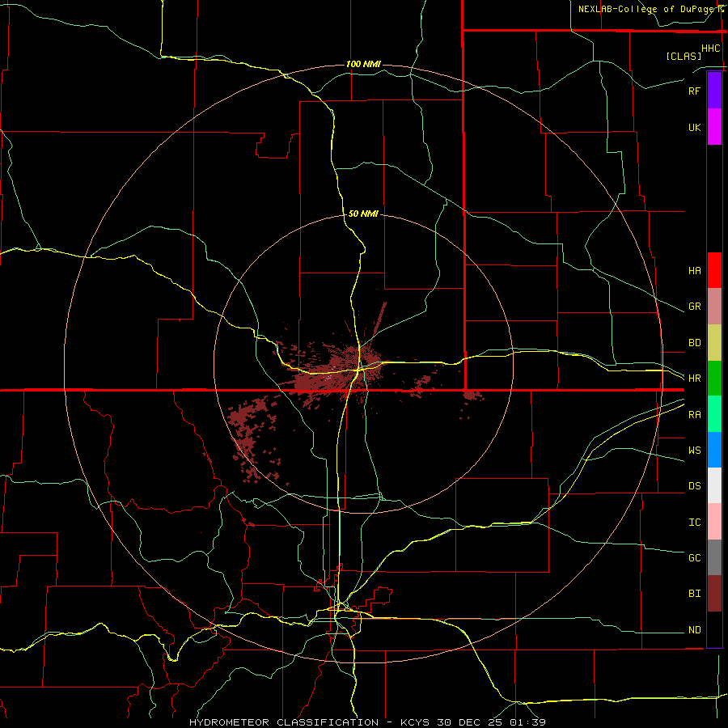The image size is (728, 728).
Task: Click the WS blue legend block
Action: 714,450
